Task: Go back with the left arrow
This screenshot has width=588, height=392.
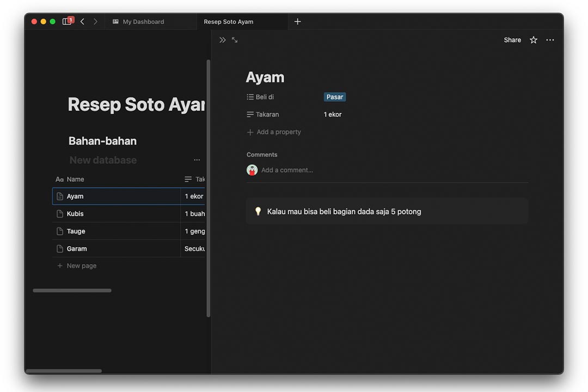Action: tap(83, 22)
